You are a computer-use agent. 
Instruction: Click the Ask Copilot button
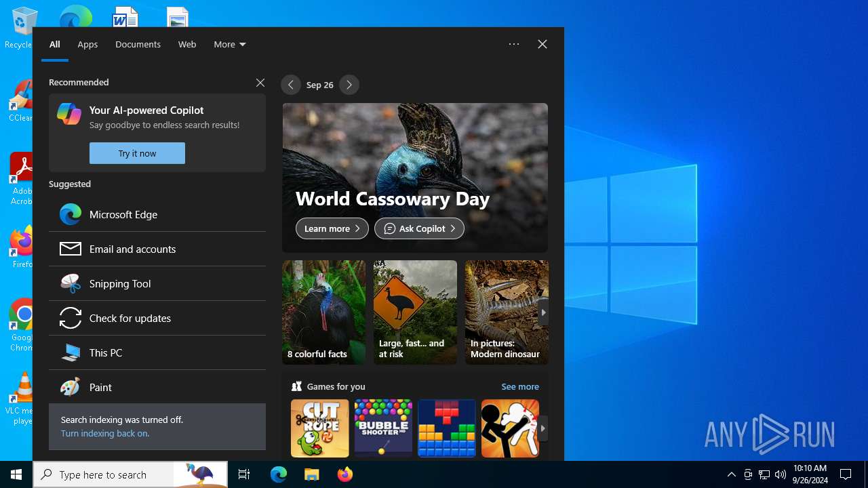point(419,228)
